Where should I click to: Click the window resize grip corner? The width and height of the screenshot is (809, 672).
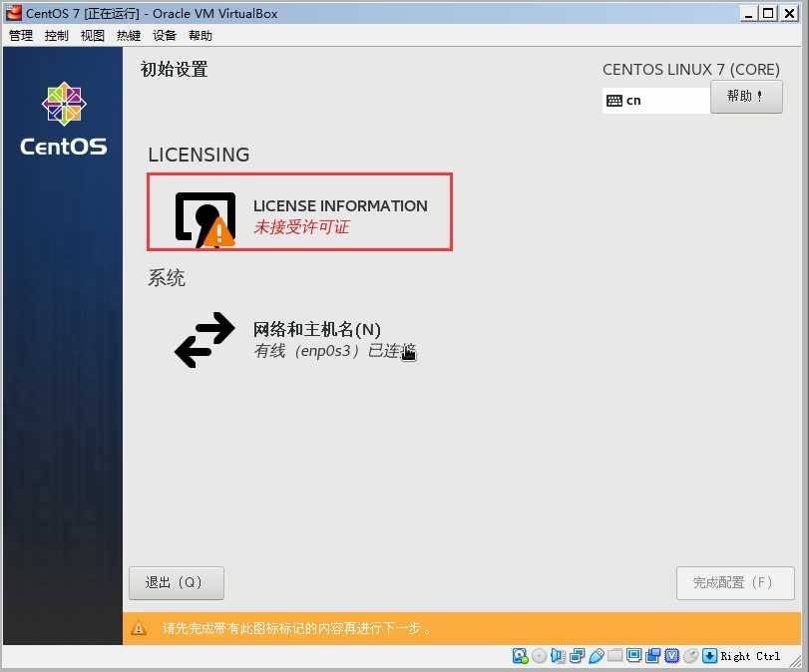click(797, 661)
